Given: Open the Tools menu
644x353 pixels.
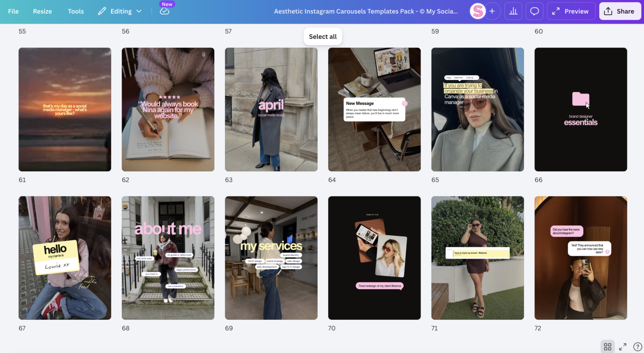Looking at the screenshot, I should tap(75, 11).
